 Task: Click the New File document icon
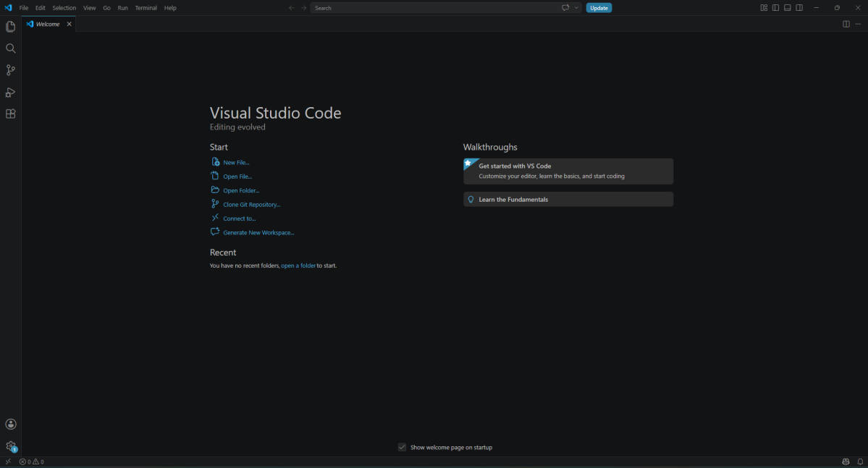(215, 161)
